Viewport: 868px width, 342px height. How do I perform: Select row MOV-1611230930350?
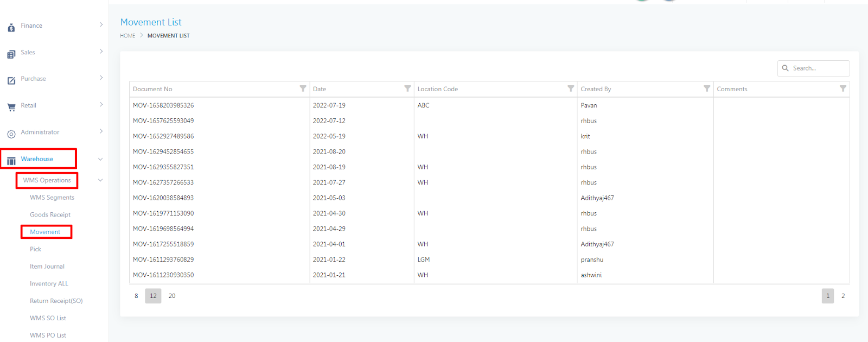489,275
